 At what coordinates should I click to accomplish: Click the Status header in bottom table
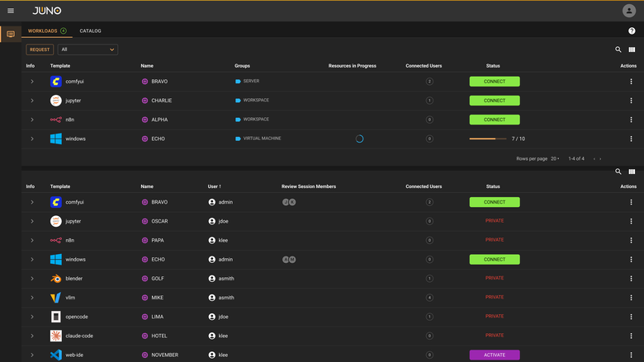[x=493, y=186]
